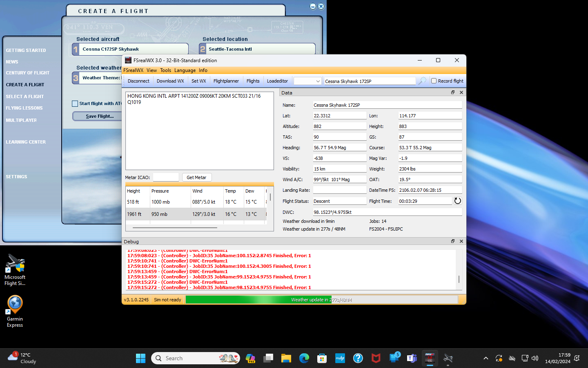The image size is (588, 368).
Task: Click the weather update green progress bar
Action: [321, 300]
